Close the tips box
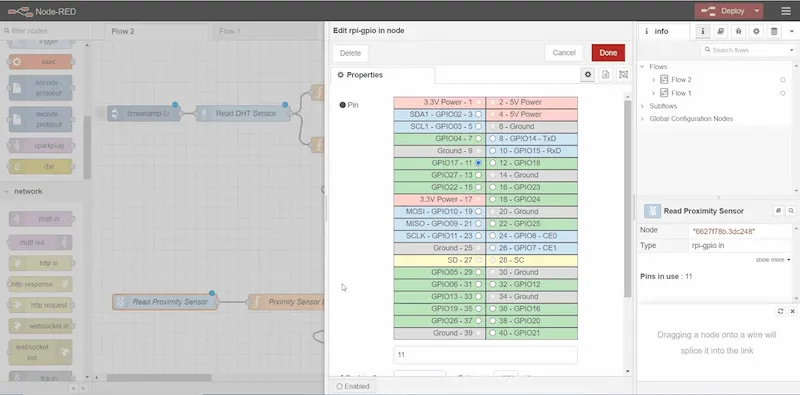The height and width of the screenshot is (395, 800). click(792, 311)
